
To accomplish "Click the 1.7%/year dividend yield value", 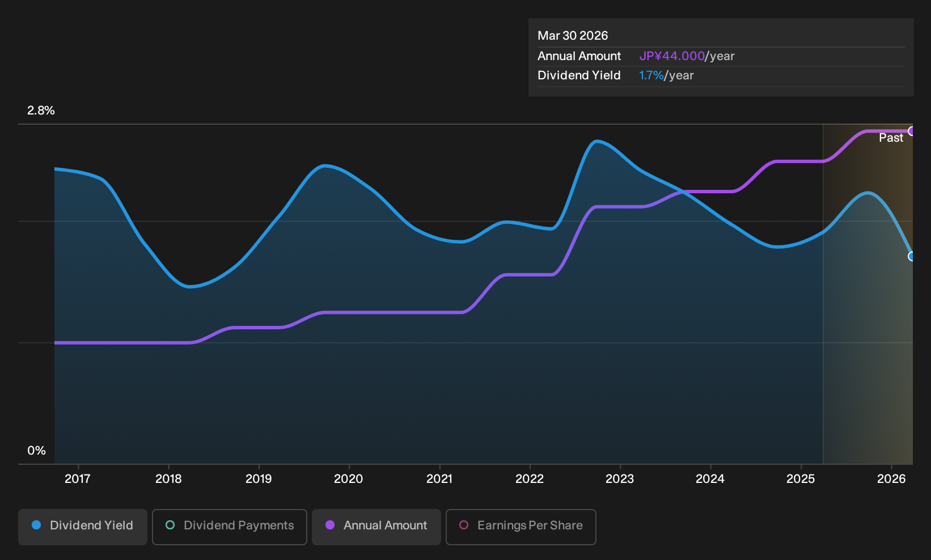I will pyautogui.click(x=666, y=75).
